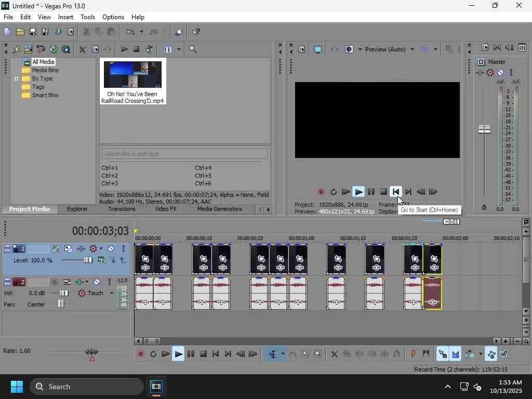The image size is (532, 399).
Task: Pause playback in the preview window
Action: pyautogui.click(x=371, y=192)
